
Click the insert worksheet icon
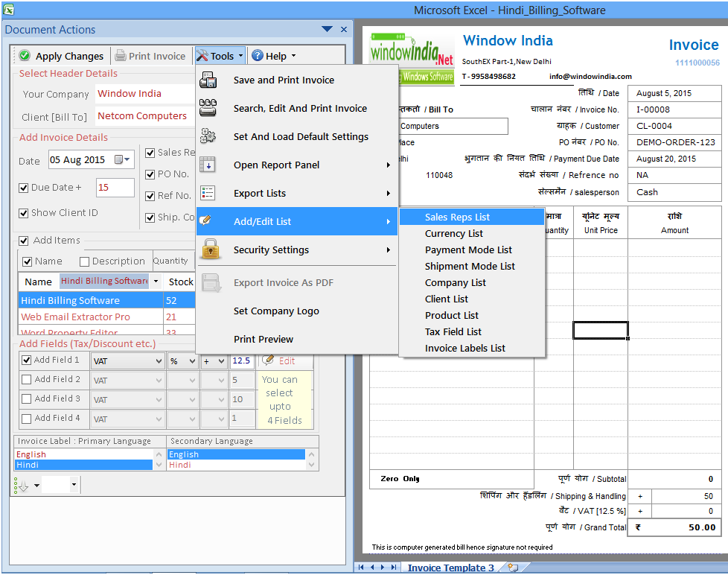pyautogui.click(x=513, y=568)
